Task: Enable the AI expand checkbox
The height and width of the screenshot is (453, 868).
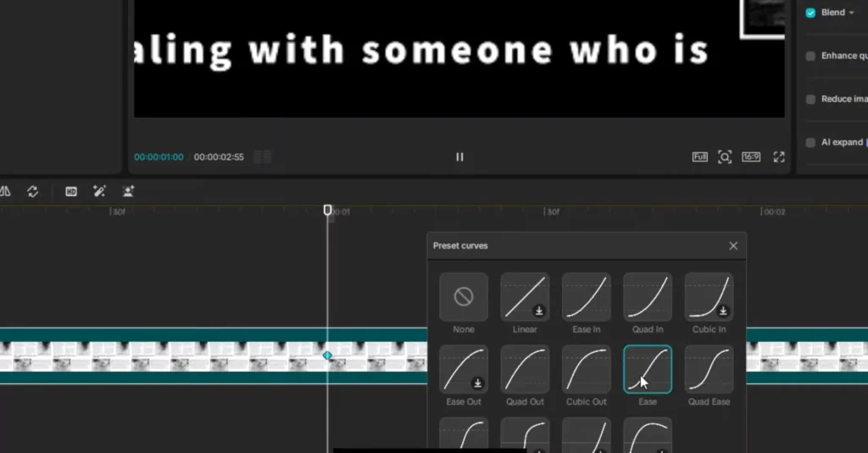Action: [810, 143]
